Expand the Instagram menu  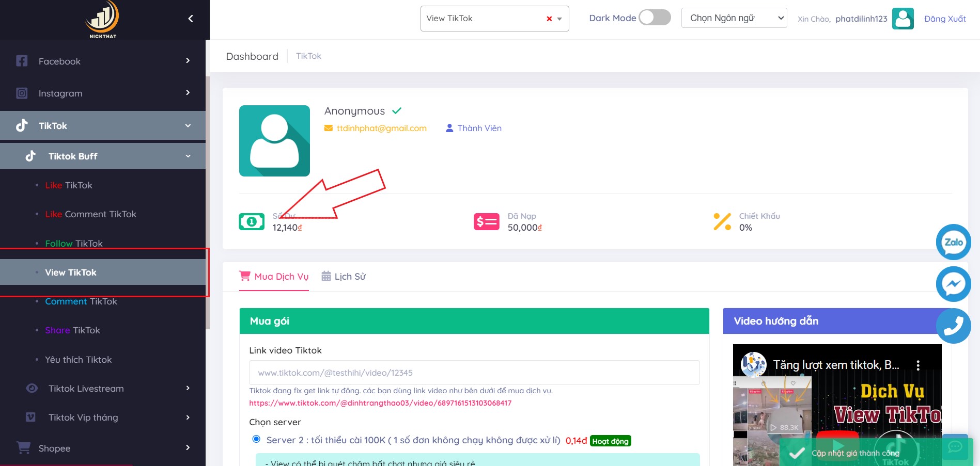188,92
